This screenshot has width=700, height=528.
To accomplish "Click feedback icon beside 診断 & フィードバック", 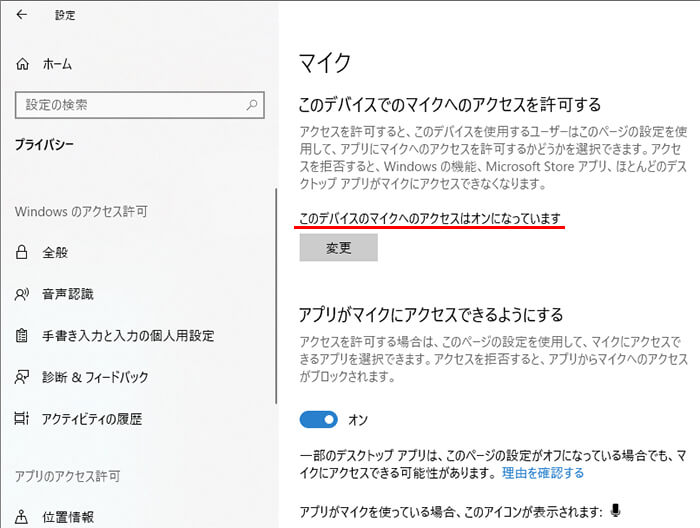I will 22,377.
